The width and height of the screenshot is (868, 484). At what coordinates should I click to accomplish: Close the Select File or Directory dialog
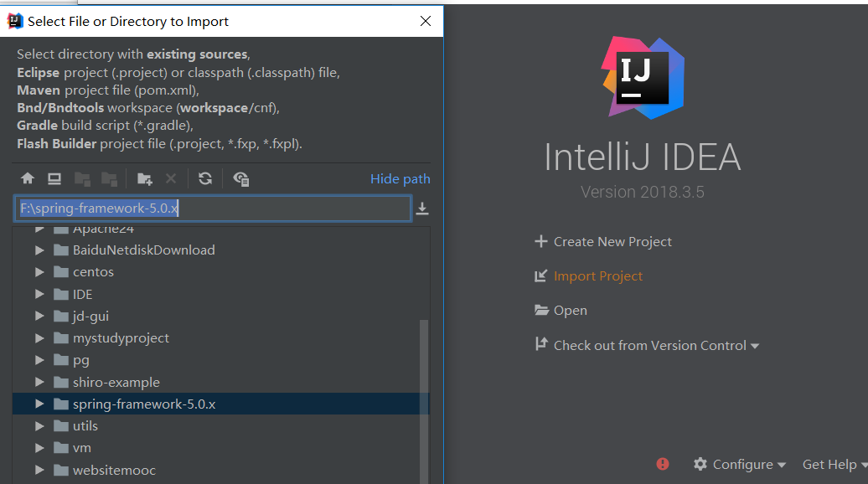tap(426, 21)
